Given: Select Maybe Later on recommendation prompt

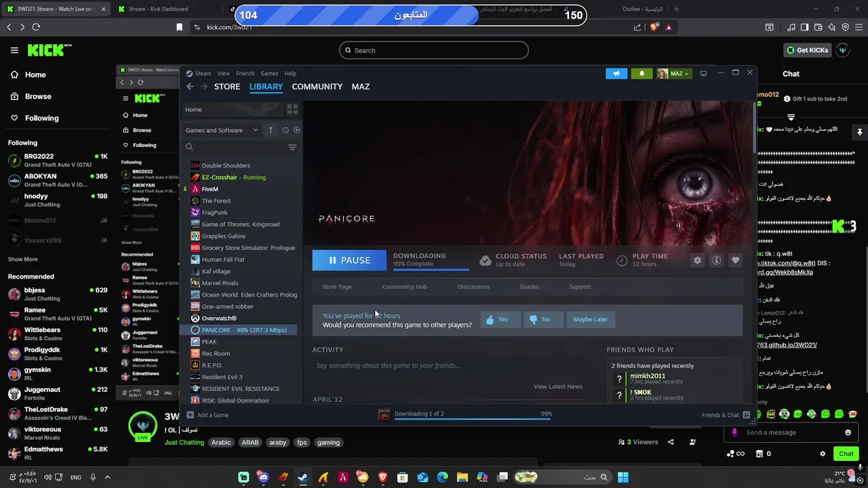Looking at the screenshot, I should [x=591, y=319].
